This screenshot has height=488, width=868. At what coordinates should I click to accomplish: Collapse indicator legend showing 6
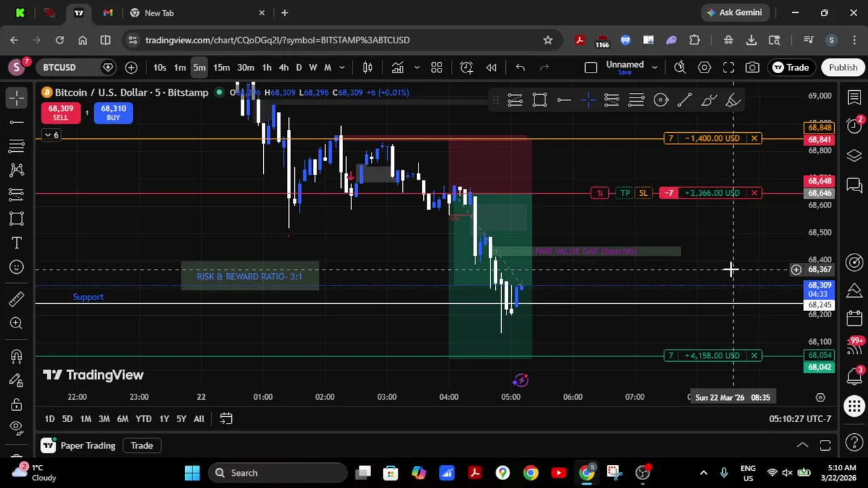tap(51, 136)
